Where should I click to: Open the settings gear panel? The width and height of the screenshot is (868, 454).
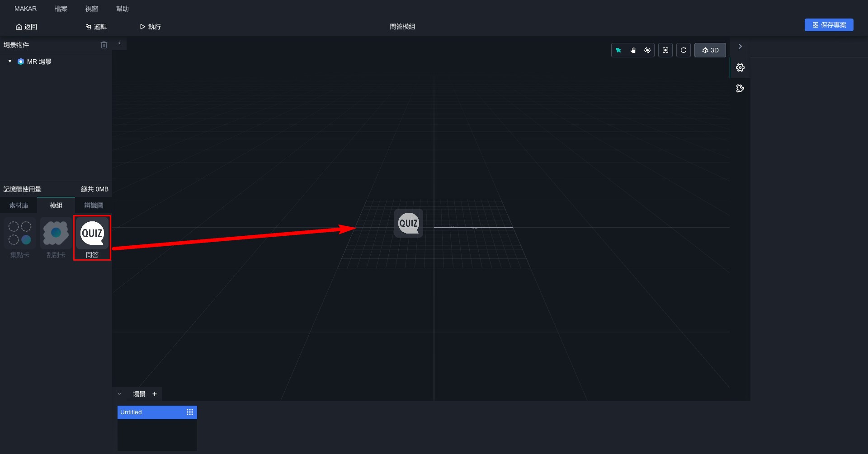click(740, 68)
